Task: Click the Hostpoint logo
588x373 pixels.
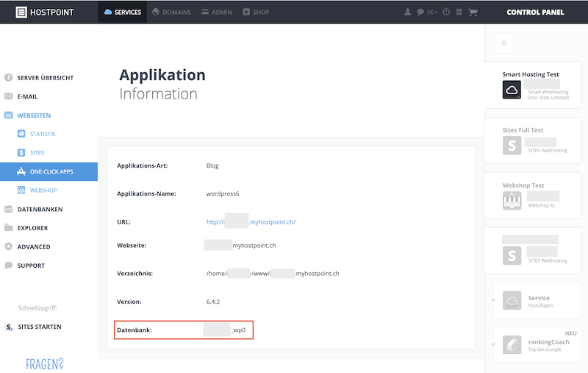Action: coord(45,13)
